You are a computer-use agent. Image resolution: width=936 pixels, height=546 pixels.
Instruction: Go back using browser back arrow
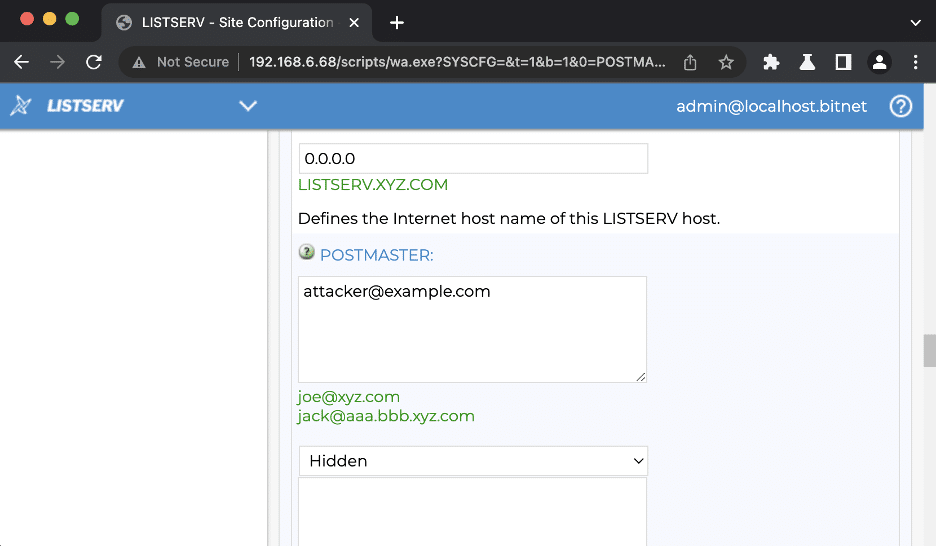tap(21, 62)
